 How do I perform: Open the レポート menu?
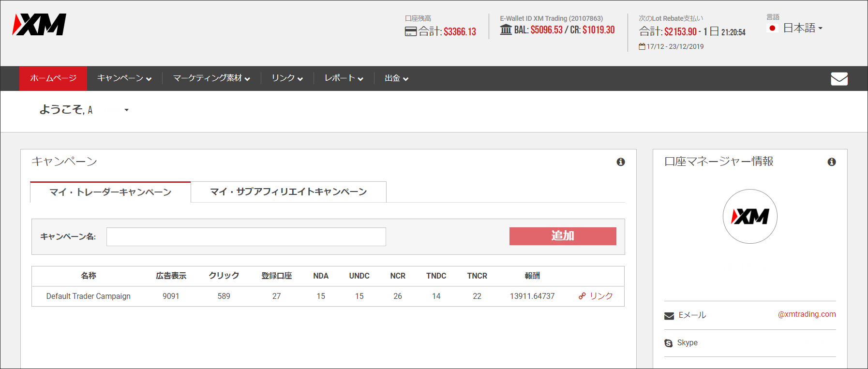click(344, 78)
